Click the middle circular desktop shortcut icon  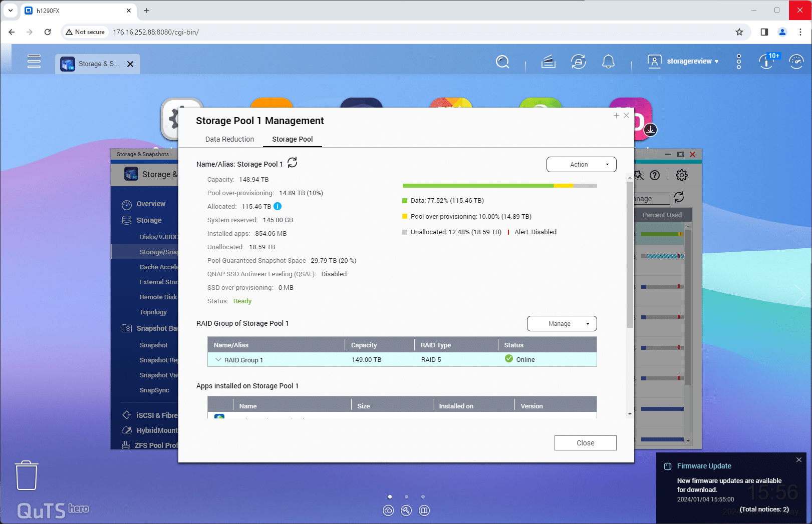[x=406, y=510]
